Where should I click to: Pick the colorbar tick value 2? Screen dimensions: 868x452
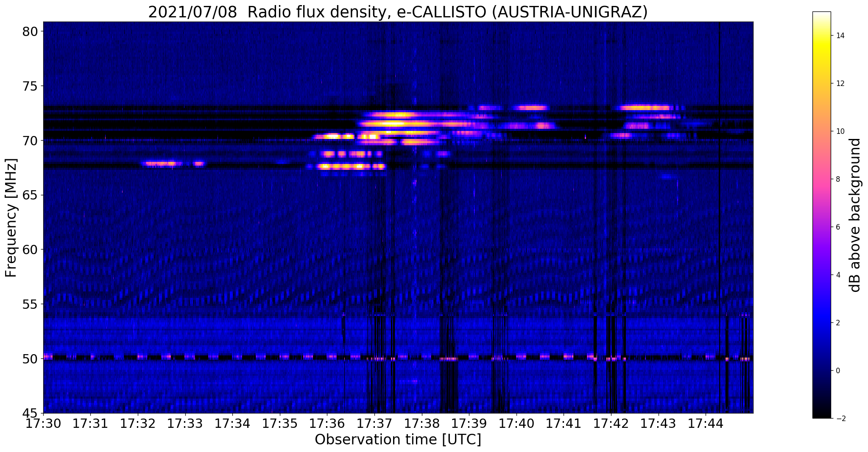839,323
